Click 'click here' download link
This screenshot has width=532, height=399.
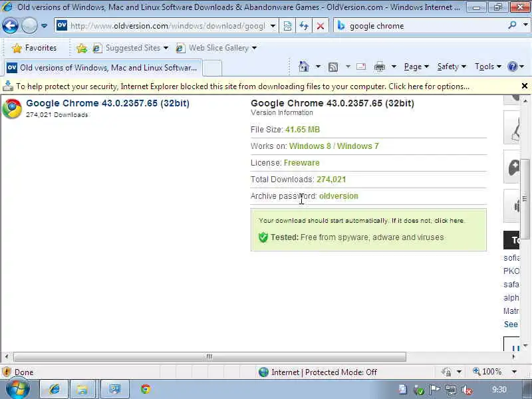[449, 221]
